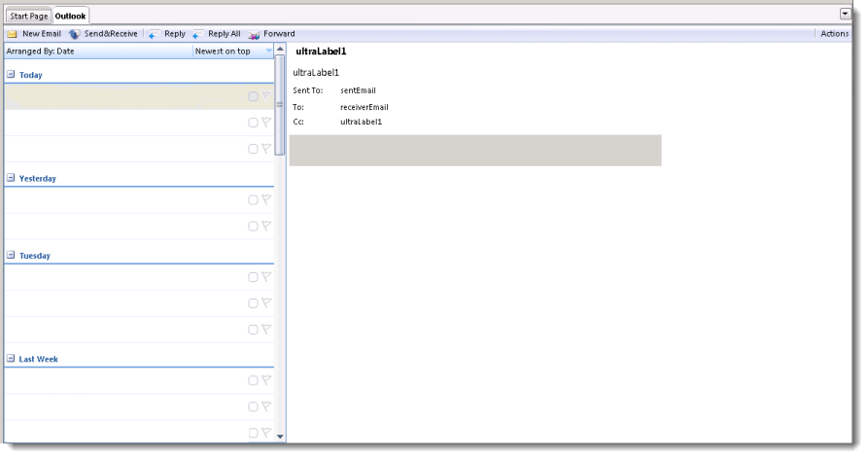The width and height of the screenshot is (868, 458).
Task: Flag the first message under Today
Action: [x=266, y=96]
